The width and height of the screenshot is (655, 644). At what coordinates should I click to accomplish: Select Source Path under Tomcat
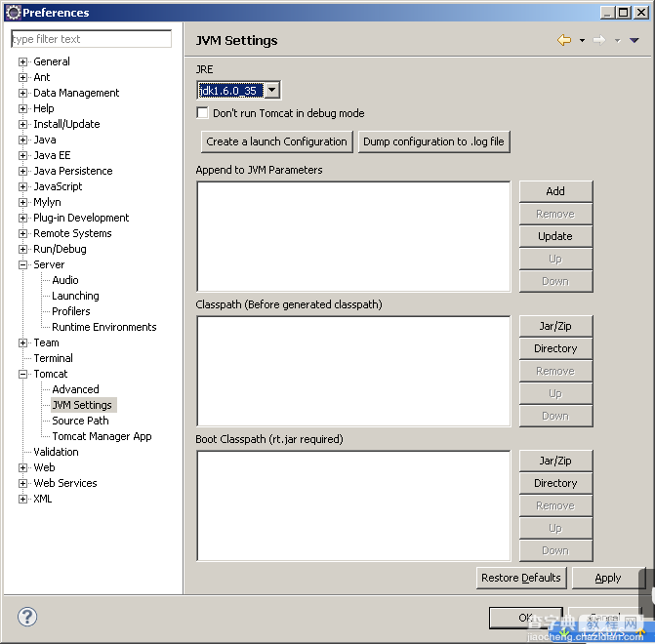tap(80, 421)
